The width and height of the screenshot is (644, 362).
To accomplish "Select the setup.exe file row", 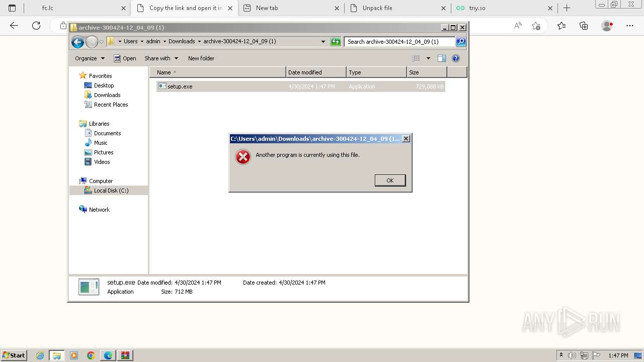I will 301,86.
